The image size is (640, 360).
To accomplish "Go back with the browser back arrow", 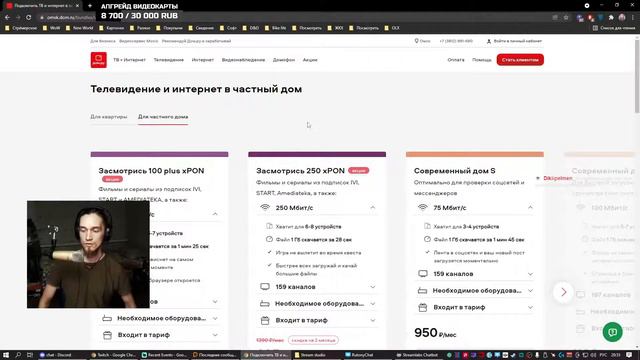I will point(7,17).
